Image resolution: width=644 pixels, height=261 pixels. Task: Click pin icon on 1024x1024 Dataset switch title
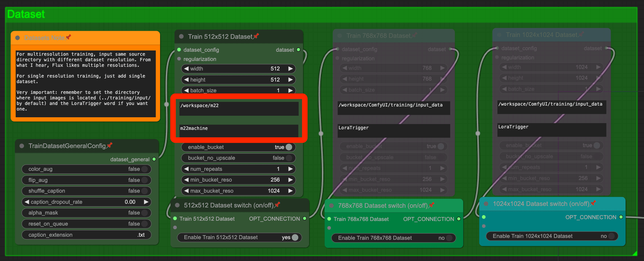click(x=593, y=203)
